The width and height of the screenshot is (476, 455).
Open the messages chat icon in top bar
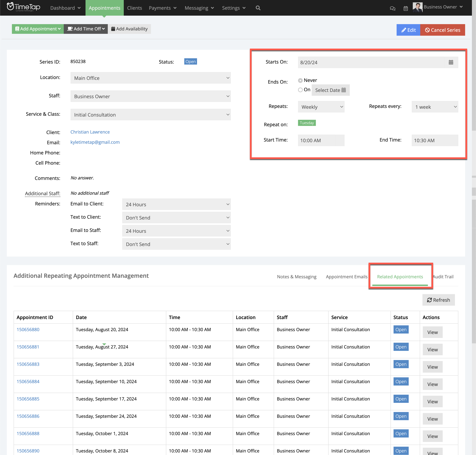393,8
